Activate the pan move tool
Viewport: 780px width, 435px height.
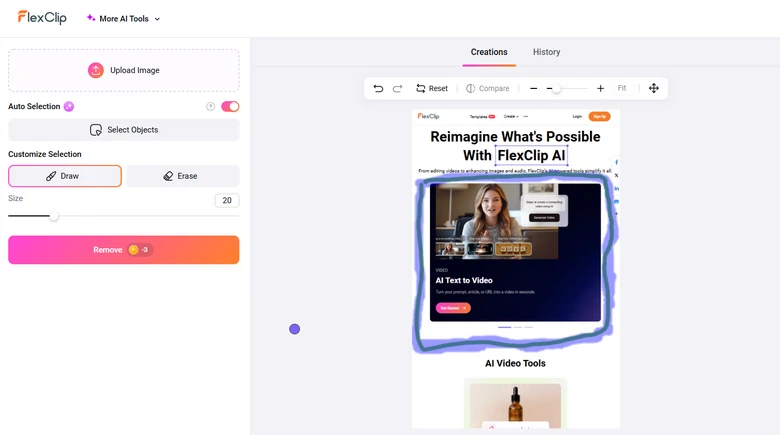[x=654, y=88]
